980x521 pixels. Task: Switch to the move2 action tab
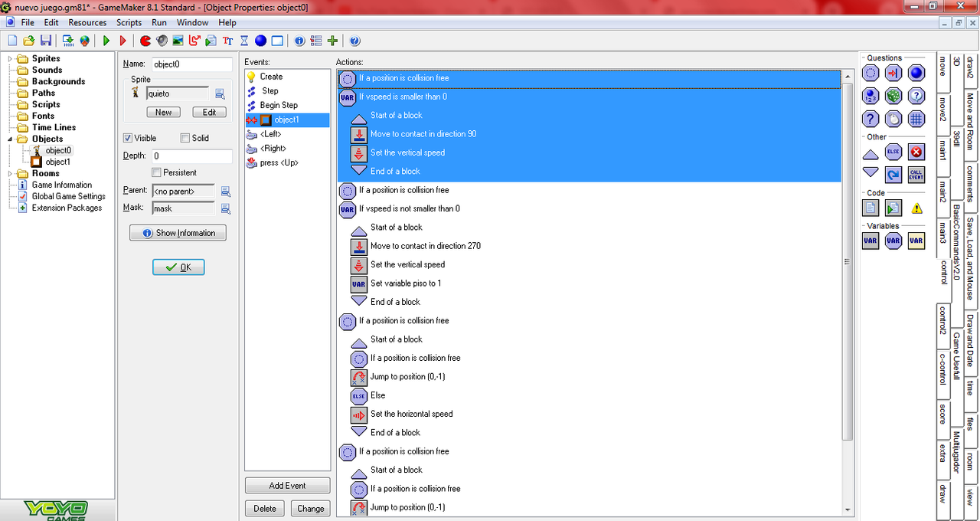[x=942, y=109]
